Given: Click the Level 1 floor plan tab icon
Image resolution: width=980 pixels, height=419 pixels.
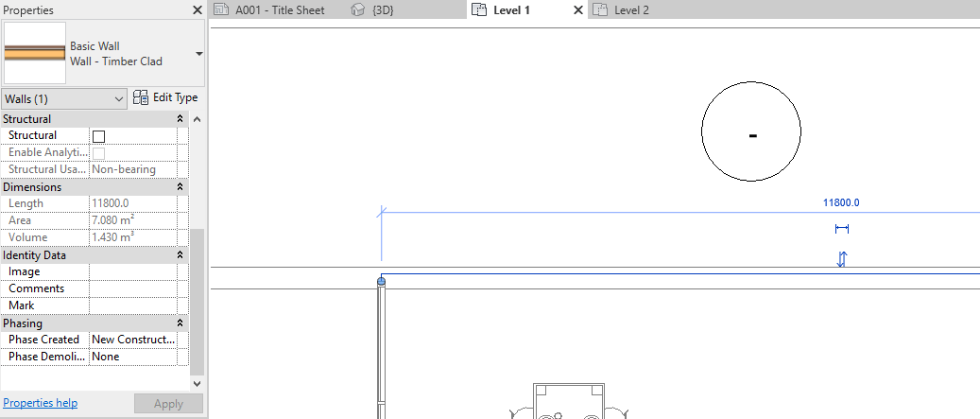Looking at the screenshot, I should click(x=479, y=10).
